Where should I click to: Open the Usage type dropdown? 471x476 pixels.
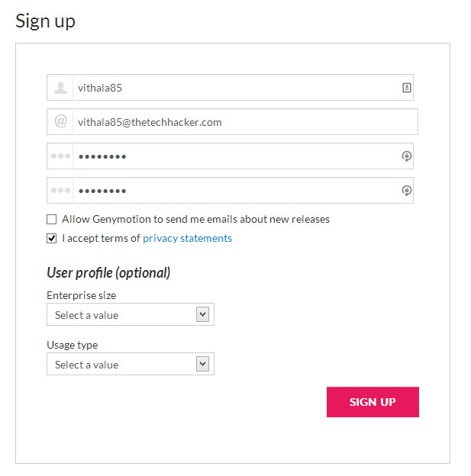(x=131, y=364)
